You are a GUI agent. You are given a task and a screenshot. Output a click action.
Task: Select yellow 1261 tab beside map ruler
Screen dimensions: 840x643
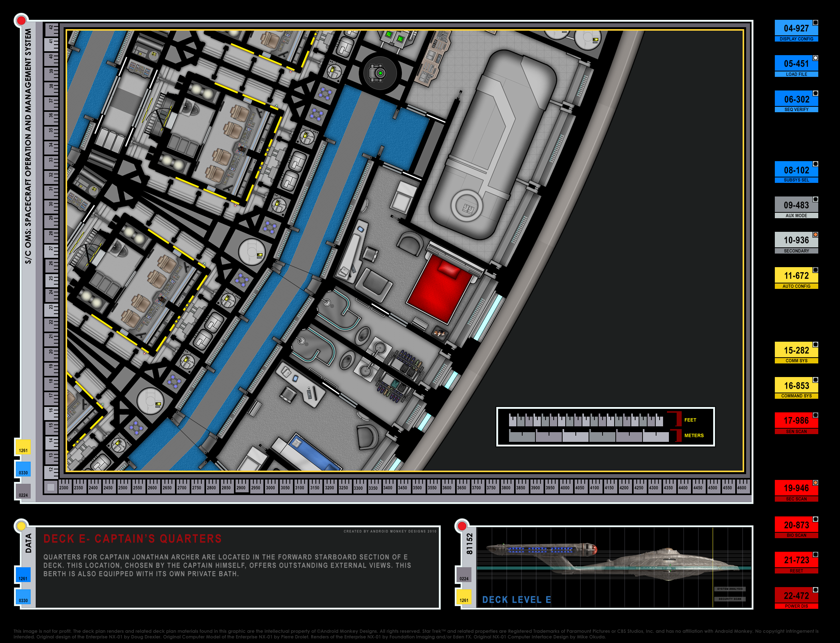23,447
